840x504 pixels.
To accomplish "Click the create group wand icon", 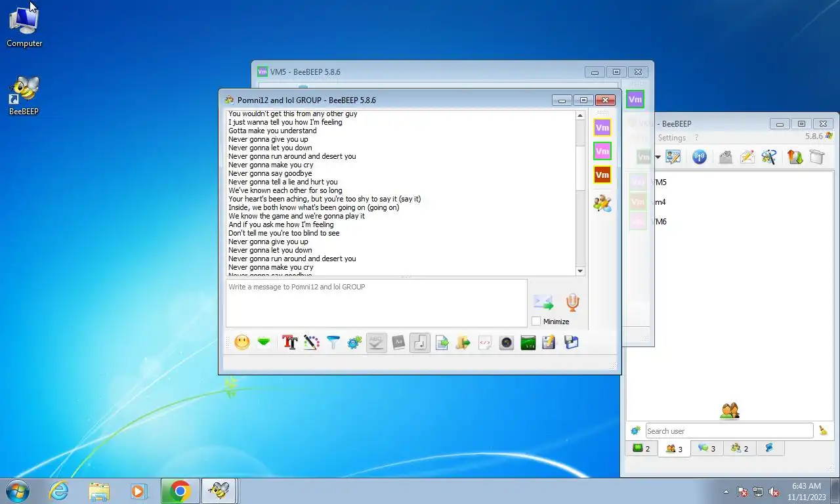I will 769,157.
